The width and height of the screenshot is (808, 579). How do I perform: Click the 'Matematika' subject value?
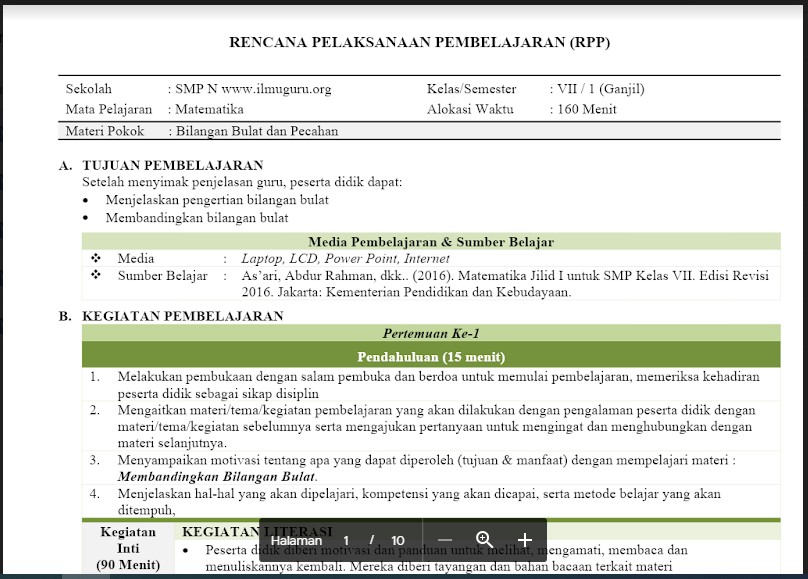pos(209,109)
